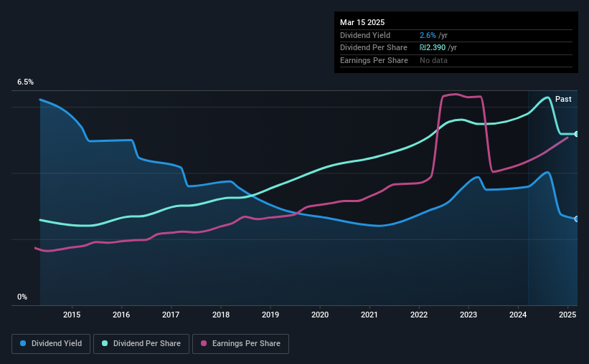Click the pink Earnings Per Share legend dot

click(204, 343)
